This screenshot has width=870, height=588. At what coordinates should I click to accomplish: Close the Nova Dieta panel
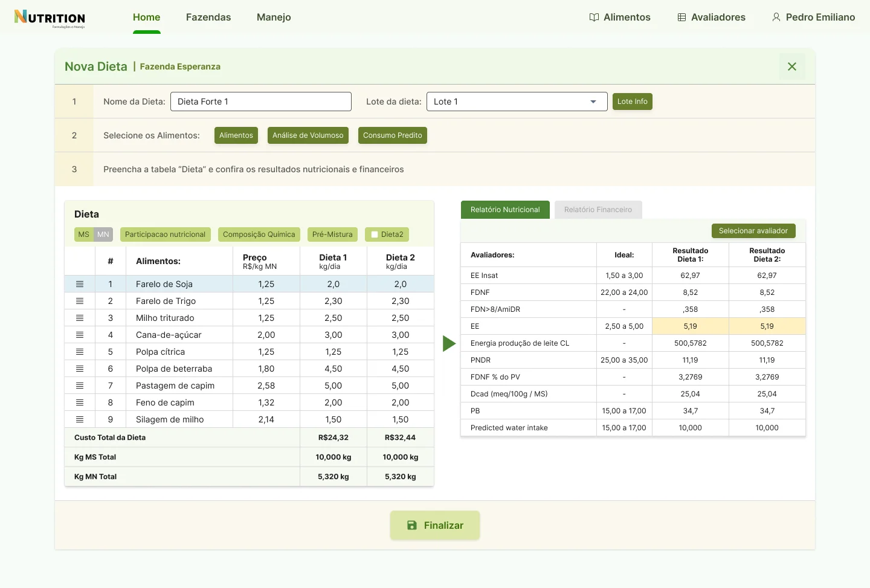[x=792, y=66]
